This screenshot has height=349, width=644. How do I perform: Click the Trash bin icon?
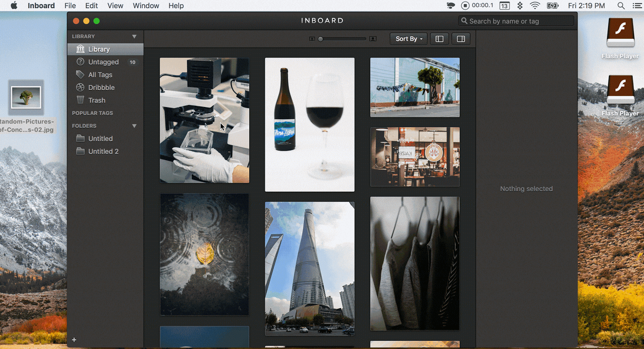80,100
